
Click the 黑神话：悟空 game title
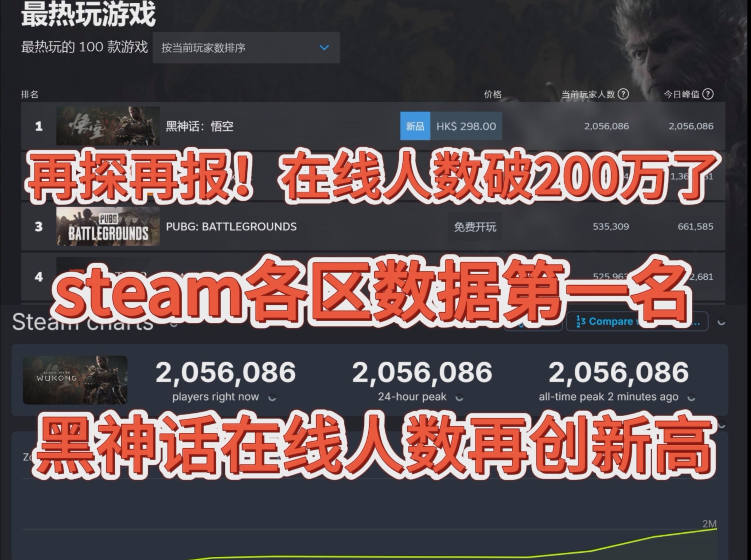[199, 126]
